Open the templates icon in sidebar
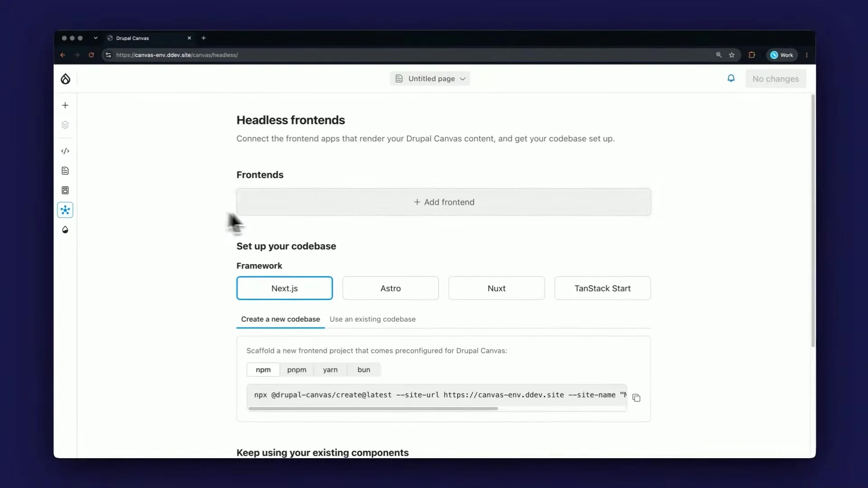The height and width of the screenshot is (488, 868). tap(65, 190)
